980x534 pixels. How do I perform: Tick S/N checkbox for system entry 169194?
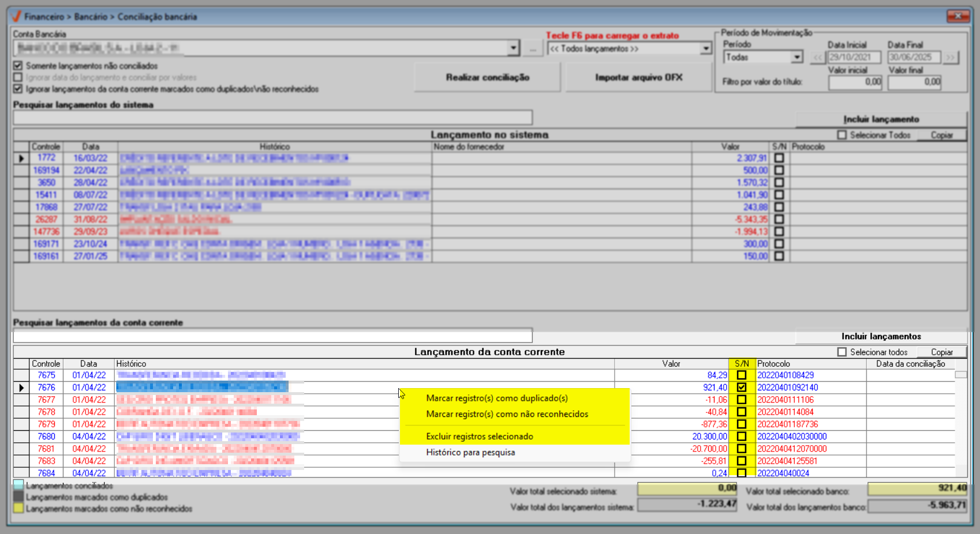779,170
